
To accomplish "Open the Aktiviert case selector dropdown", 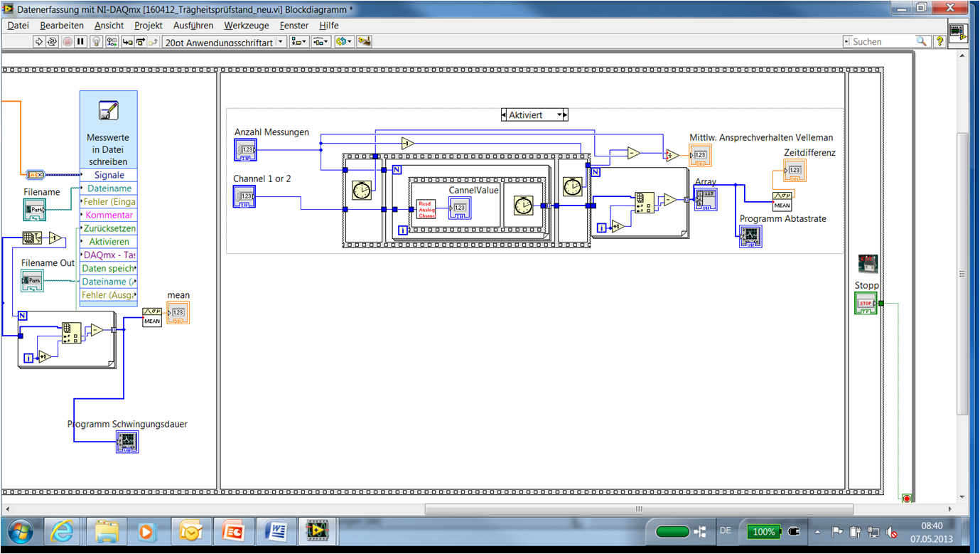I will (561, 114).
